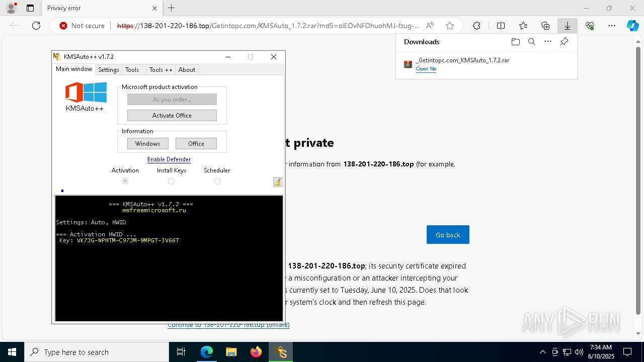Switch to the Settings tab
Screen dimensions: 644x362
(109, 70)
